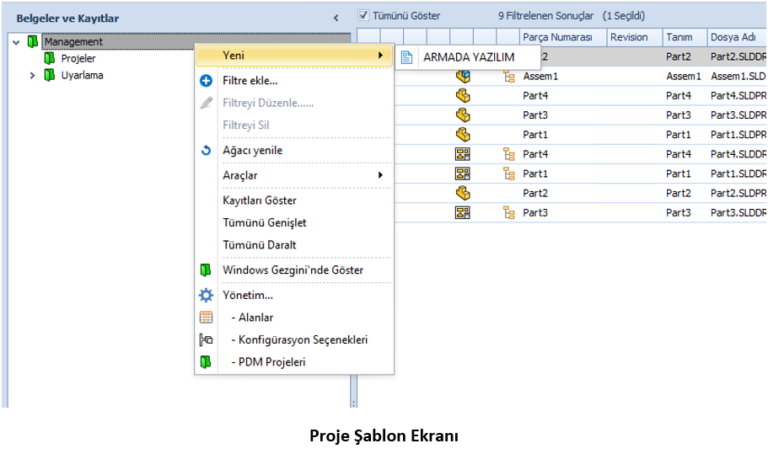768x454 pixels.
Task: Click the Yönetim gear icon
Action: [x=206, y=295]
